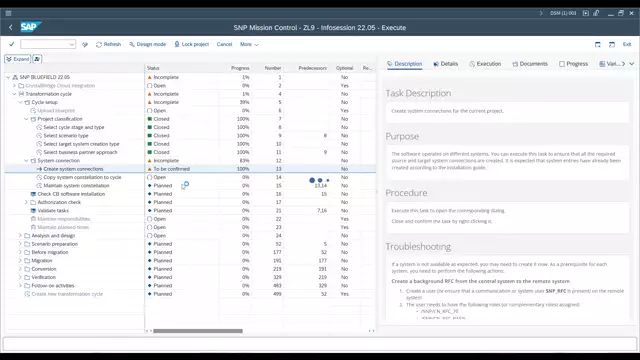Image resolution: width=640 pixels, height=360 pixels.
Task: Click To be confirmed status warning icon
Action: 149,169
